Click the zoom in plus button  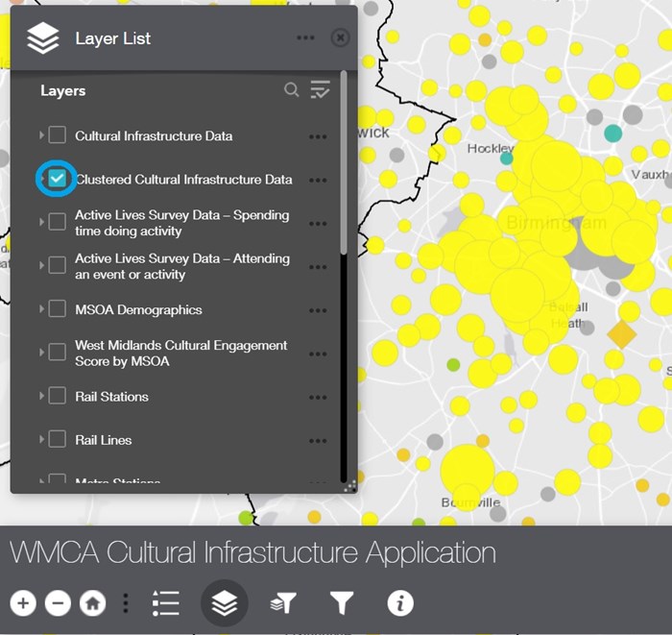(24, 603)
